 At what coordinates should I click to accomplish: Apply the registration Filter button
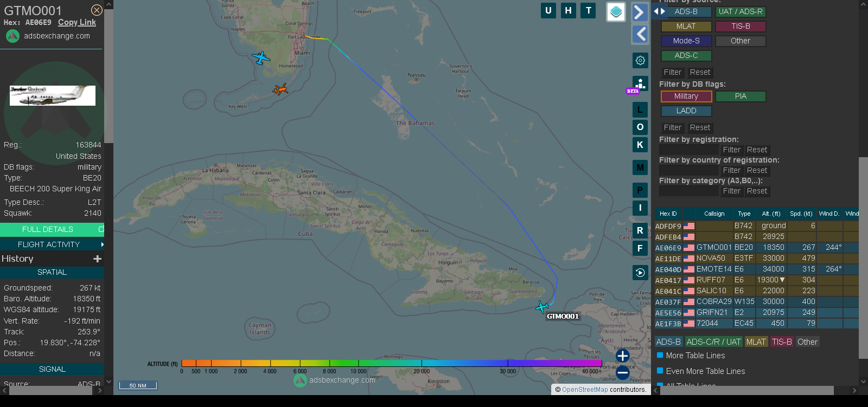coord(732,150)
